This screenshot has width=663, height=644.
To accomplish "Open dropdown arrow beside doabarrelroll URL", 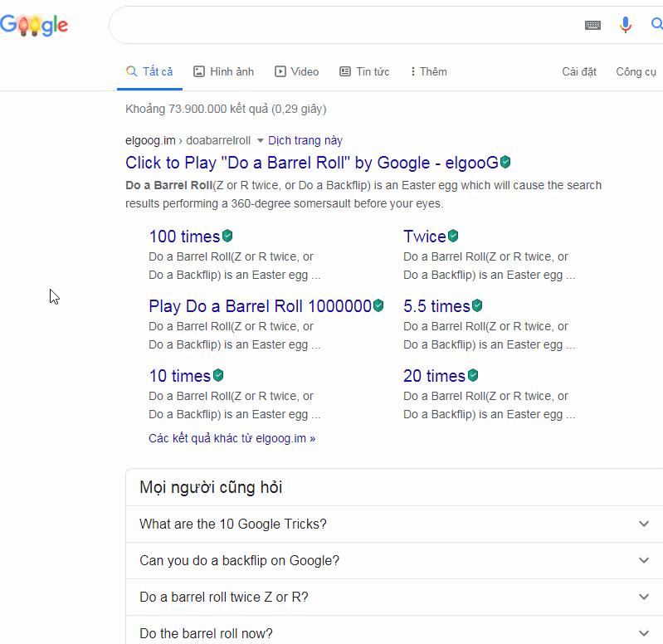I will click(261, 140).
